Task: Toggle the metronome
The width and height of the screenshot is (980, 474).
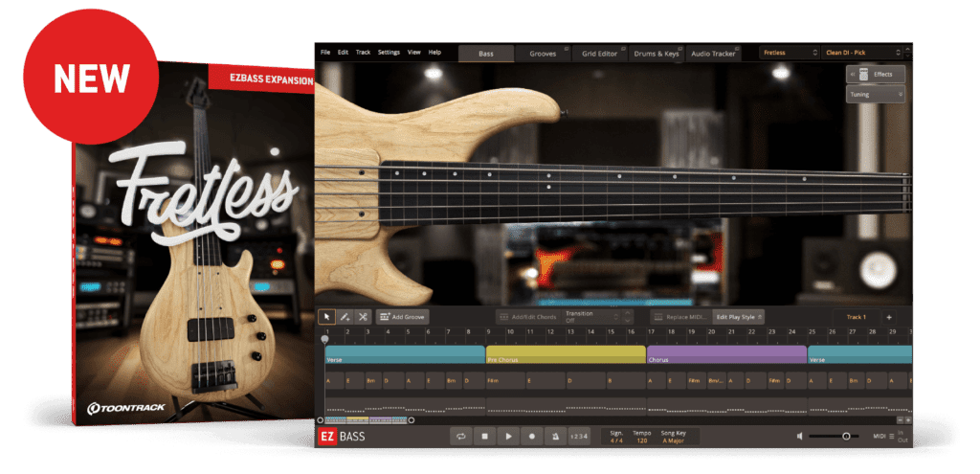Action: 555,437
